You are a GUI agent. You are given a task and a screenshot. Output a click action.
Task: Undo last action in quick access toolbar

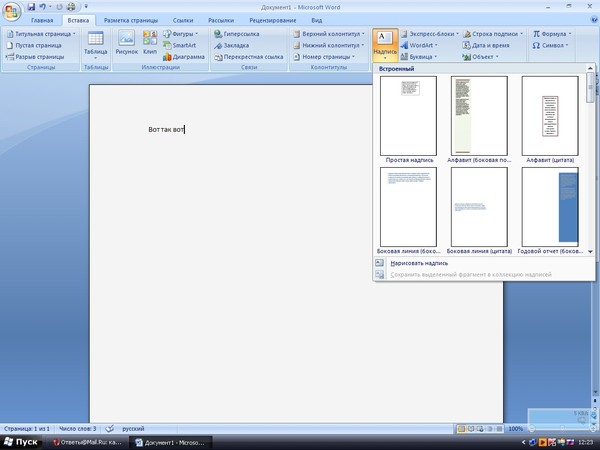click(42, 7)
